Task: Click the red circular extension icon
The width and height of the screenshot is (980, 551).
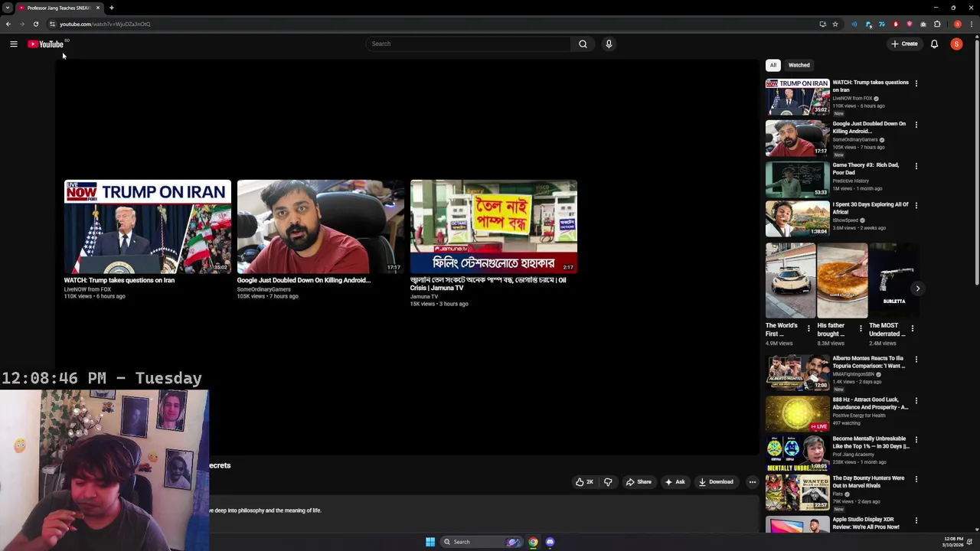Action: pyautogui.click(x=896, y=24)
